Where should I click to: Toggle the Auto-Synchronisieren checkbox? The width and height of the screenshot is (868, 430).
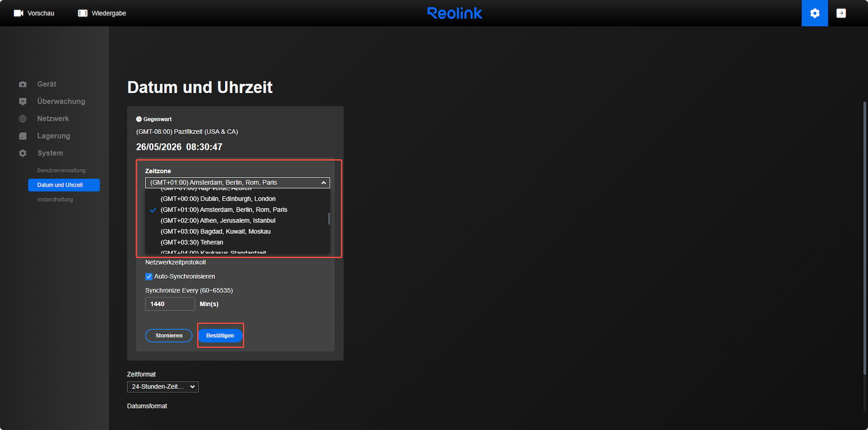[x=149, y=277]
